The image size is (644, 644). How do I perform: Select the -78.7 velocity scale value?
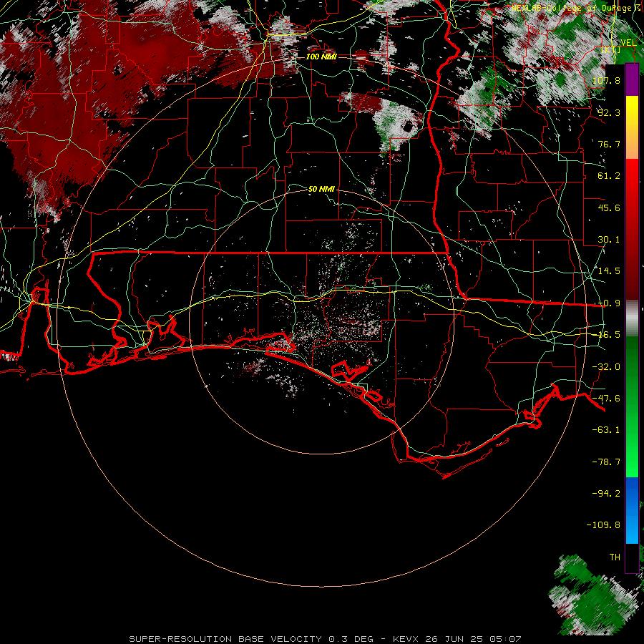point(606,462)
